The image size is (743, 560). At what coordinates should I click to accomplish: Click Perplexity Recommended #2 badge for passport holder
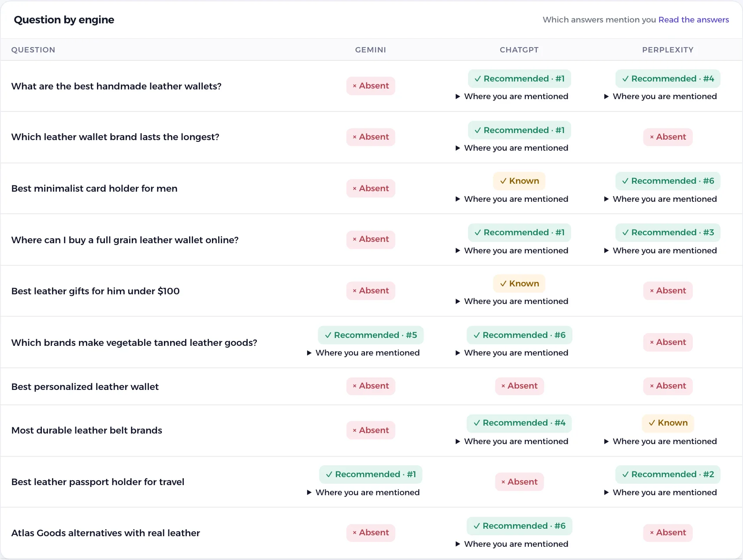668,474
